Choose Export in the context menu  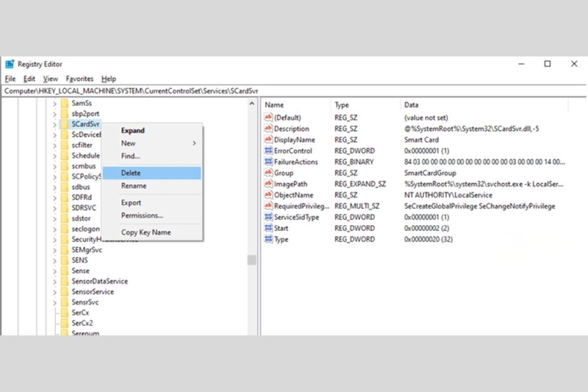[x=152, y=202]
